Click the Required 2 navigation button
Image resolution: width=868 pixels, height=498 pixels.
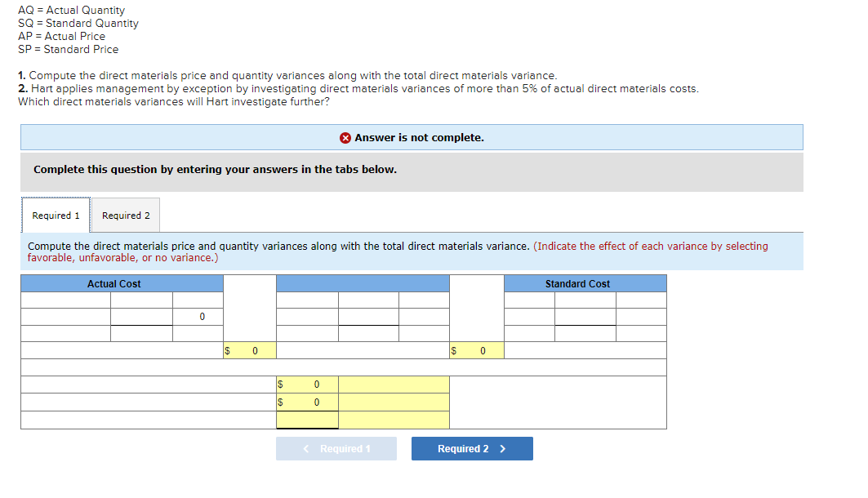coord(472,448)
